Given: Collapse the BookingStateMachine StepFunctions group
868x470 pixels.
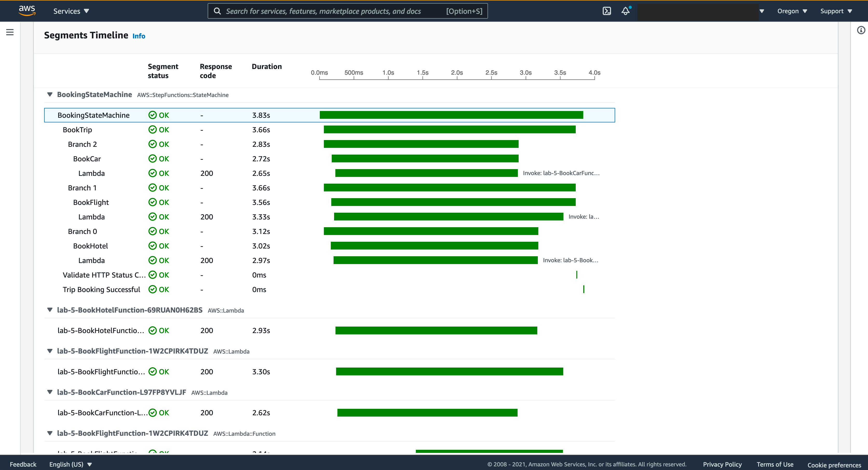Looking at the screenshot, I should [x=50, y=95].
